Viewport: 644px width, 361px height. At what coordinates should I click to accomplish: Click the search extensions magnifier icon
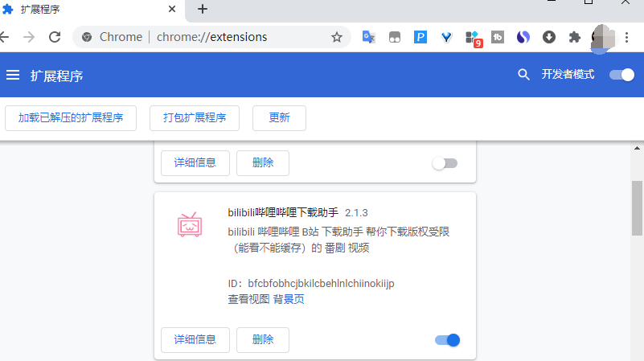(x=523, y=74)
